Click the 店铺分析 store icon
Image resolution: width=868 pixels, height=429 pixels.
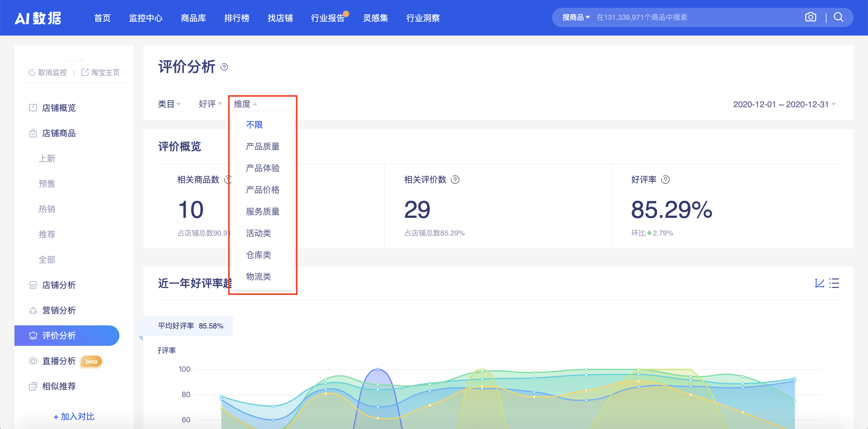coord(33,285)
